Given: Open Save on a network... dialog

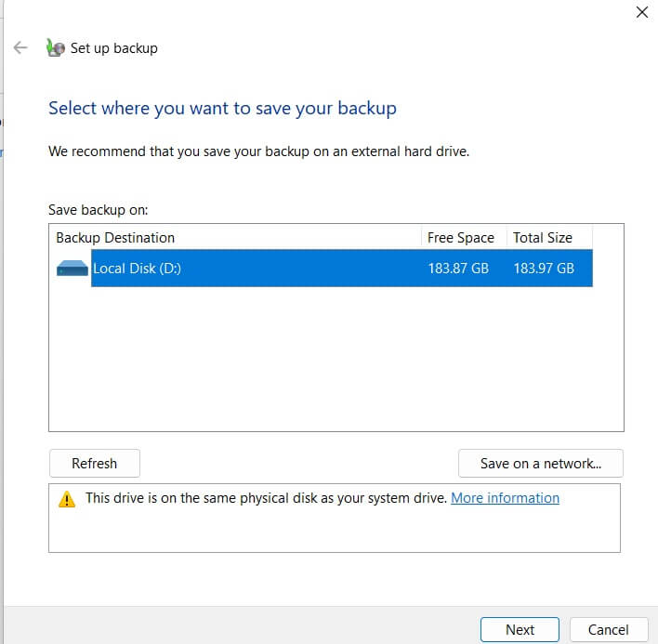Looking at the screenshot, I should [x=540, y=463].
